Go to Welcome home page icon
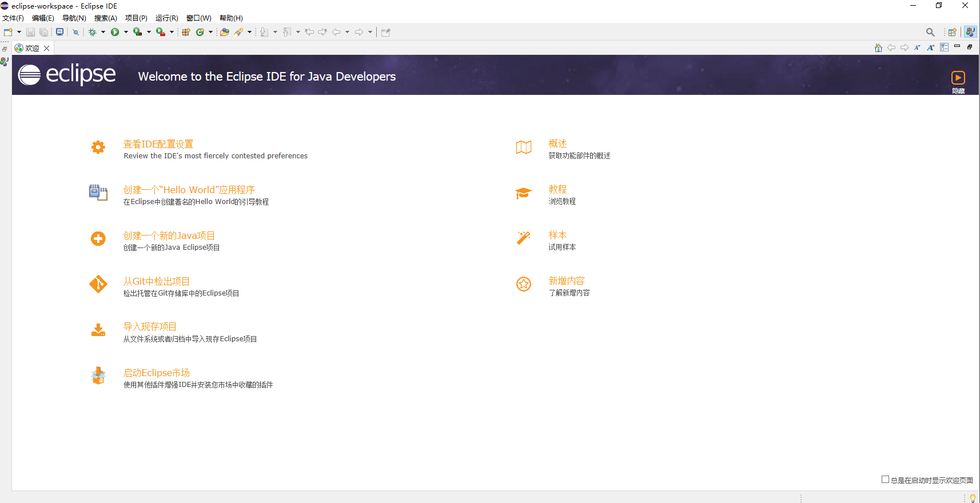Screen dimensions: 980x503 pyautogui.click(x=878, y=48)
